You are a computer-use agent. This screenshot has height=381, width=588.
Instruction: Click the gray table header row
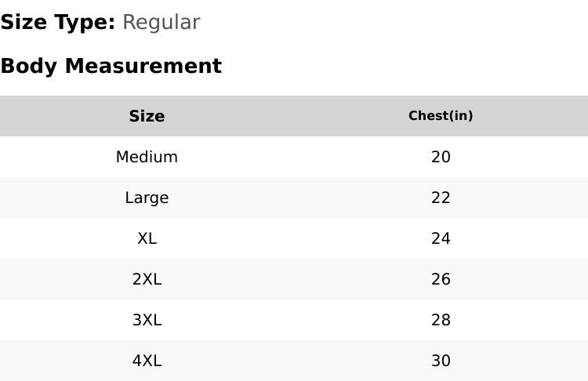coord(294,116)
